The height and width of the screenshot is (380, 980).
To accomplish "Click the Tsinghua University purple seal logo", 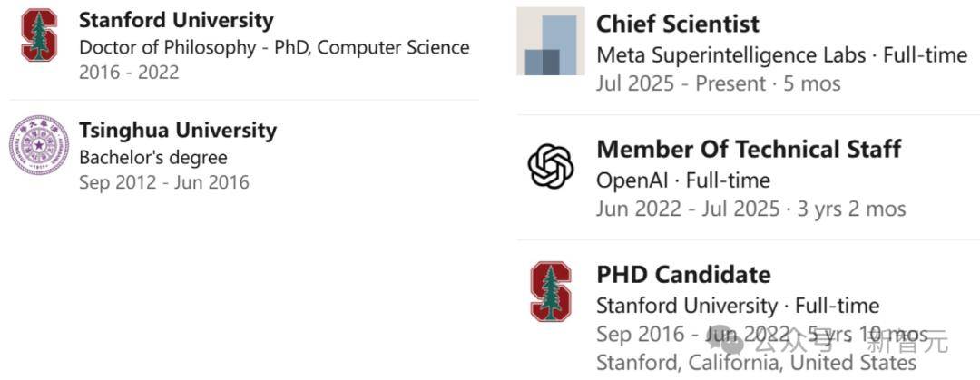I will click(39, 145).
